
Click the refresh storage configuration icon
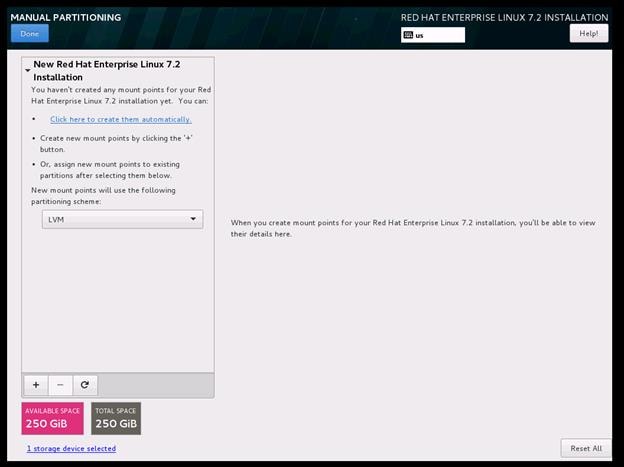coord(84,385)
